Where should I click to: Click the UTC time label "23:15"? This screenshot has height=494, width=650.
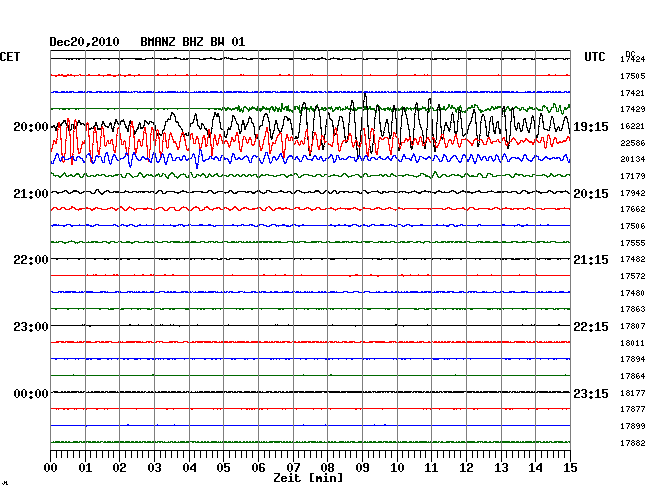(x=591, y=394)
